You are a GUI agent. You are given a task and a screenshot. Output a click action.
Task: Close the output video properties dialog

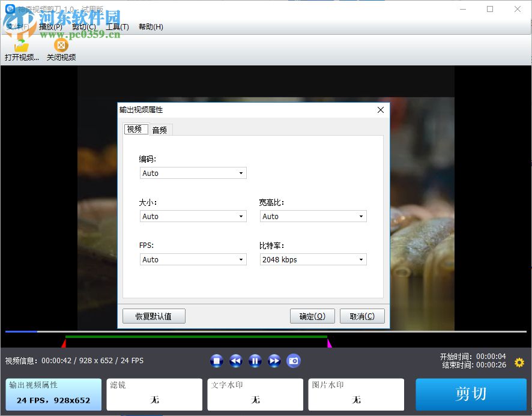coord(381,110)
